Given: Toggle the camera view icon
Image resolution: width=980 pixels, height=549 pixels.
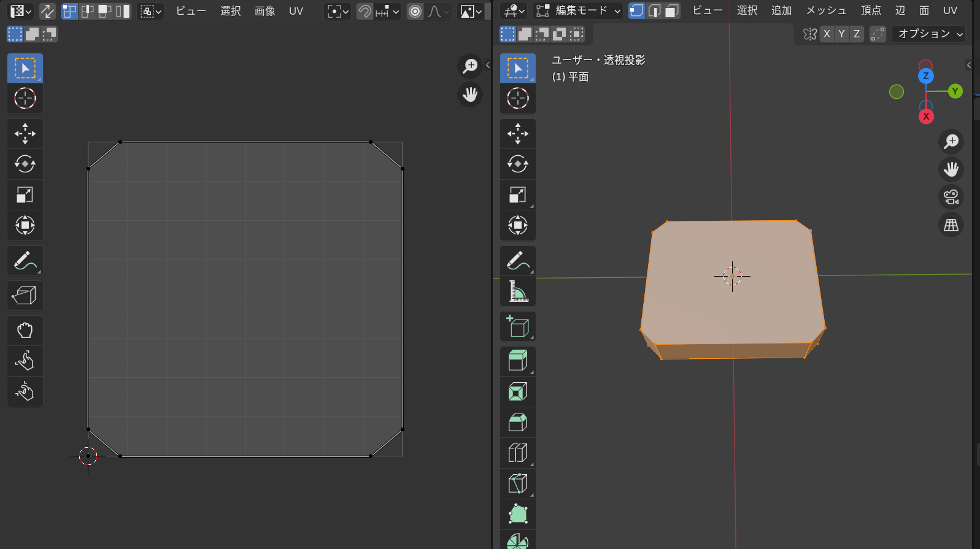Looking at the screenshot, I should tap(951, 197).
